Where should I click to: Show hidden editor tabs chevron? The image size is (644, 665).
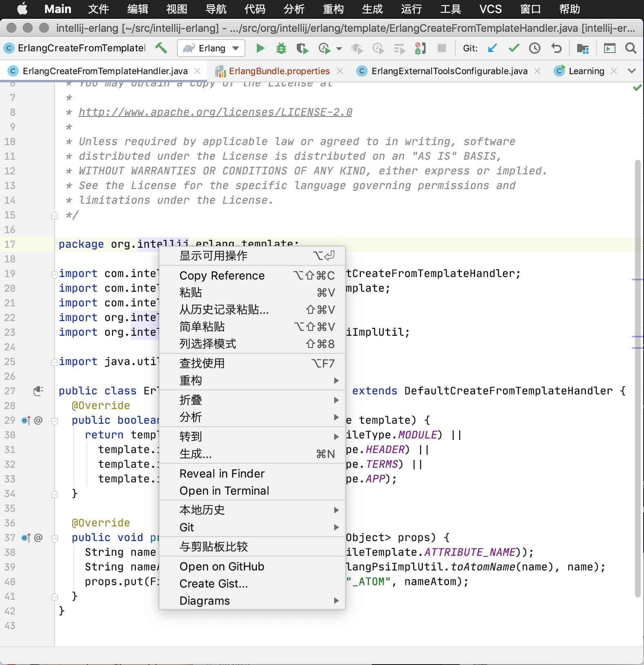pyautogui.click(x=632, y=71)
